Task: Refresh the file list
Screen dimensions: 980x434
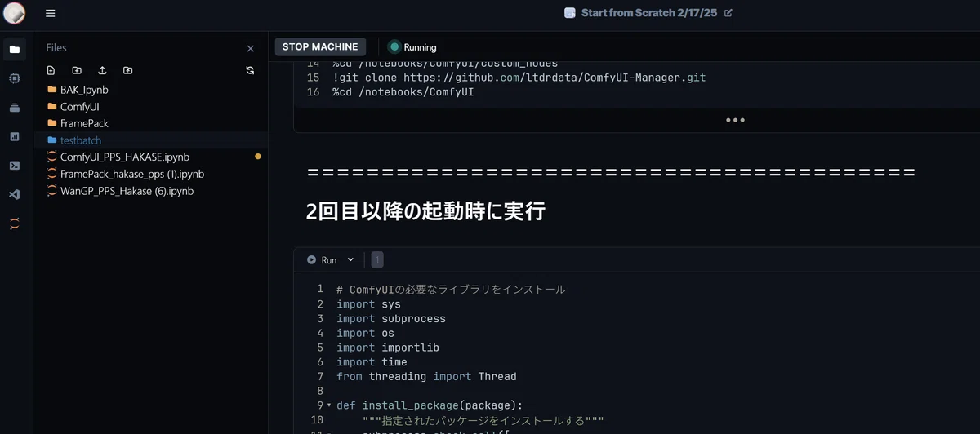Action: click(250, 70)
